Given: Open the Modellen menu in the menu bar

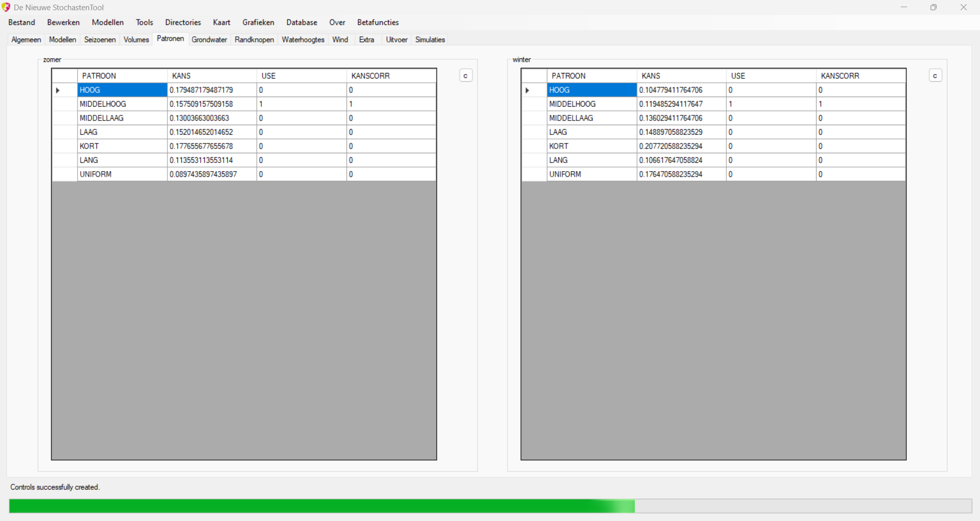Looking at the screenshot, I should pos(108,22).
